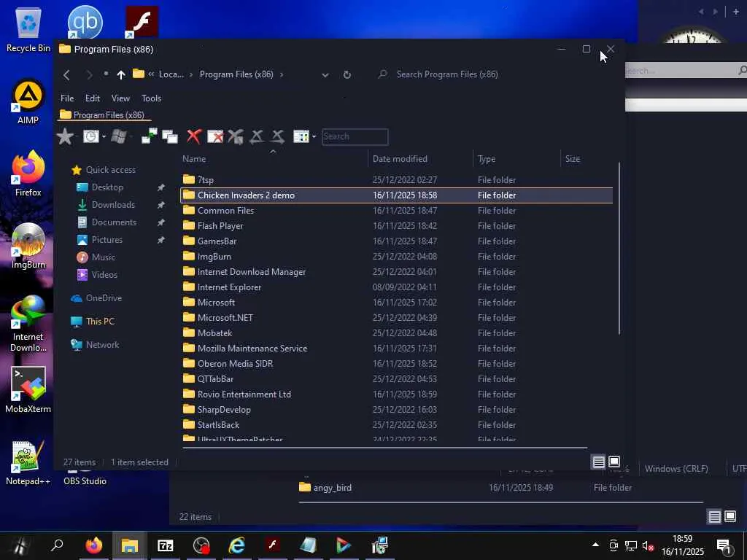Select the Oberon Media SIDR folder
Viewport: 747px width, 560px height.
pyautogui.click(x=396, y=364)
